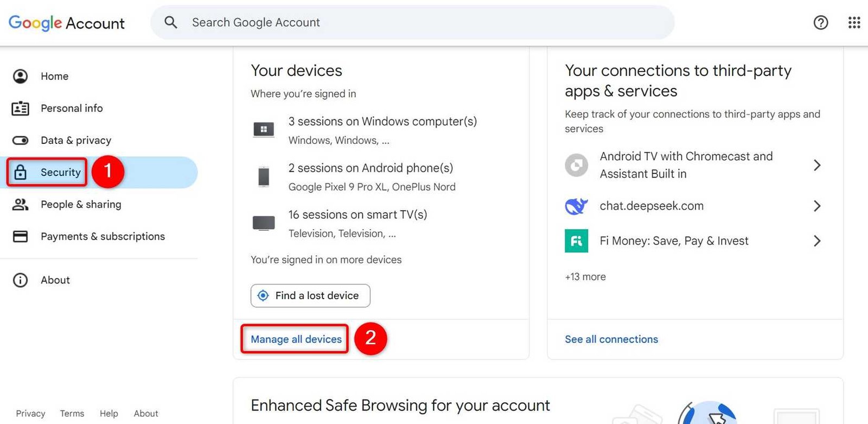This screenshot has width=868, height=424.
Task: Click the chat.deepseek.com whale icon
Action: pyautogui.click(x=576, y=206)
